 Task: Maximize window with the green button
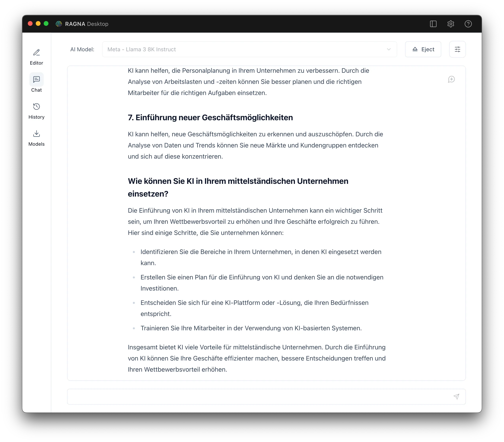[x=46, y=24]
